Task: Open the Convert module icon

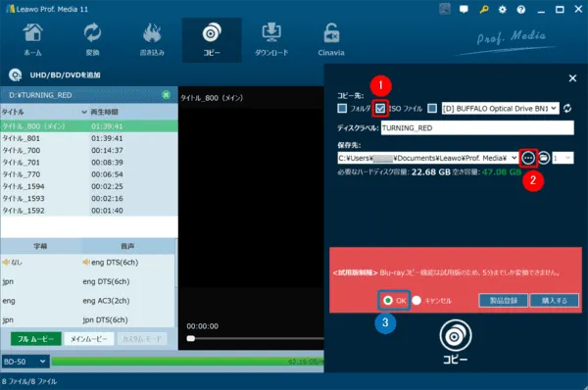Action: point(92,32)
